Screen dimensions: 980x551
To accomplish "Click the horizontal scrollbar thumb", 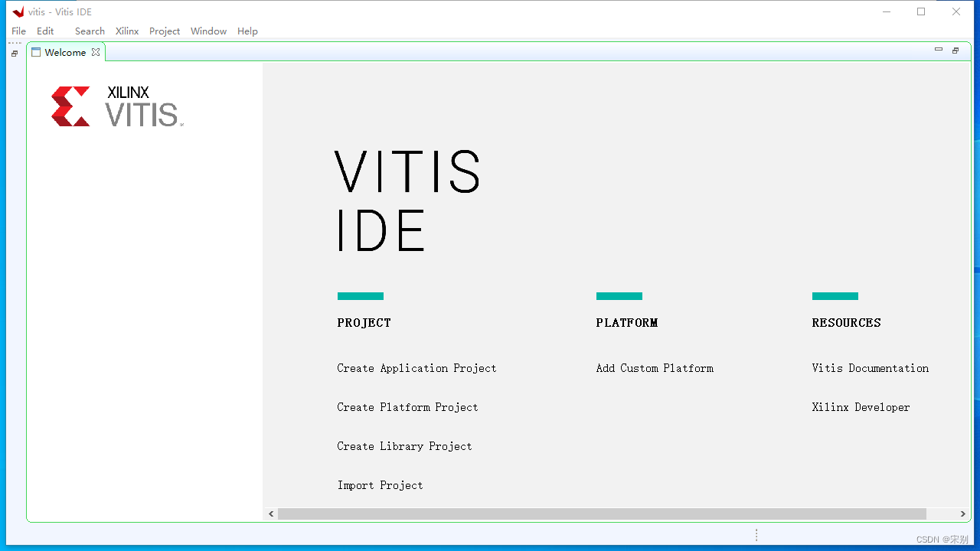I will (x=602, y=514).
